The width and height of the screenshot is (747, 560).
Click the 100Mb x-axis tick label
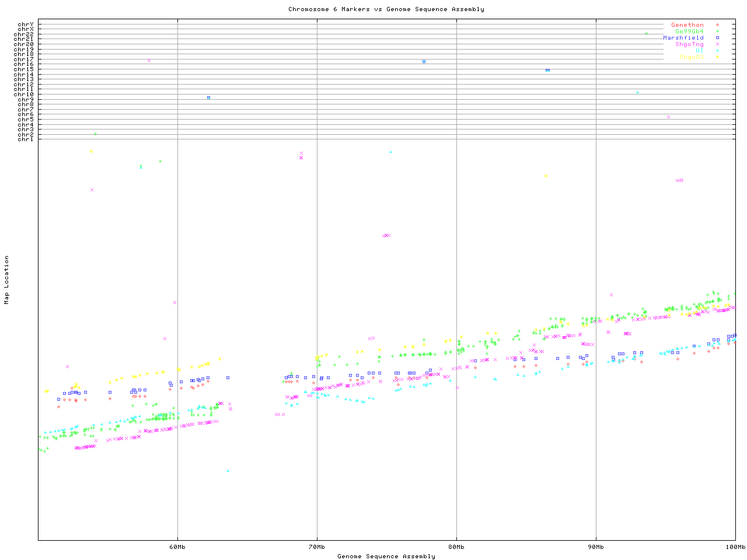point(735,547)
